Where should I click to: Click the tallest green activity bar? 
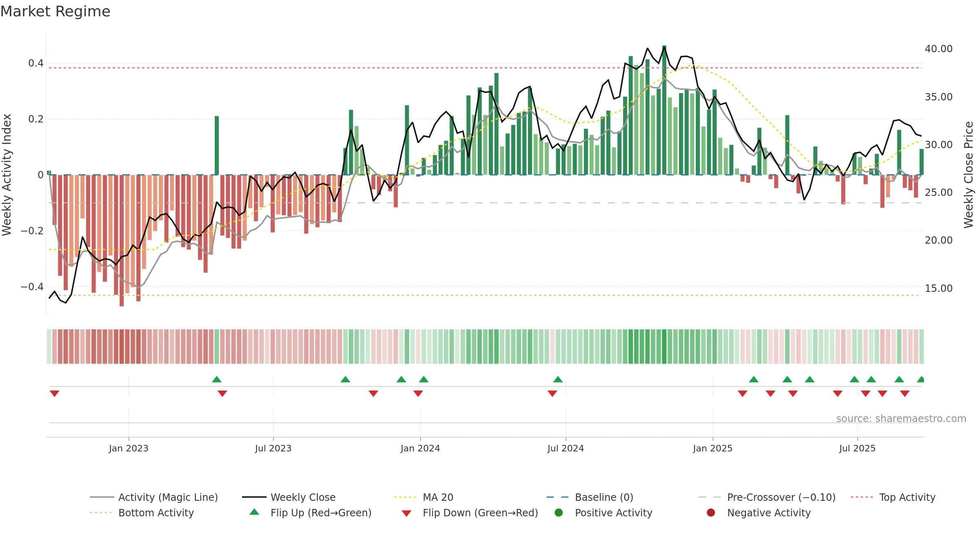(x=664, y=110)
